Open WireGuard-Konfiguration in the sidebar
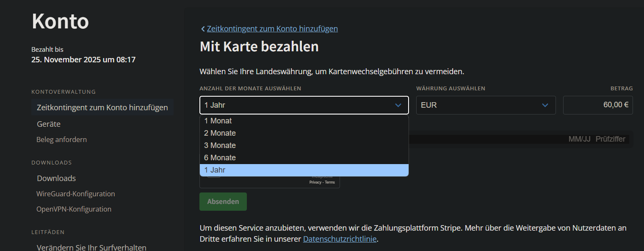The width and height of the screenshot is (644, 251). click(75, 194)
